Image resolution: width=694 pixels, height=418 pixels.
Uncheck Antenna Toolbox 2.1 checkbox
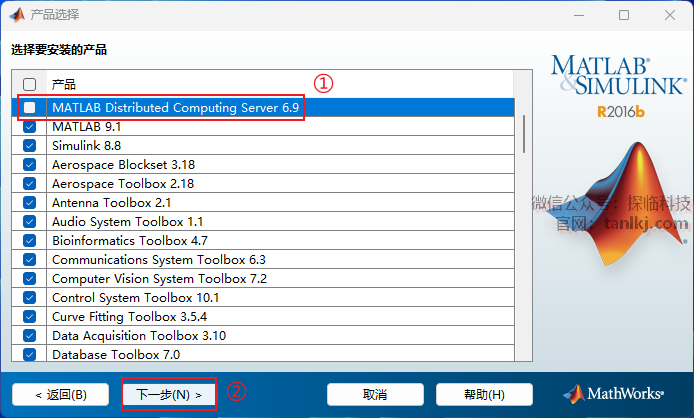(x=29, y=203)
